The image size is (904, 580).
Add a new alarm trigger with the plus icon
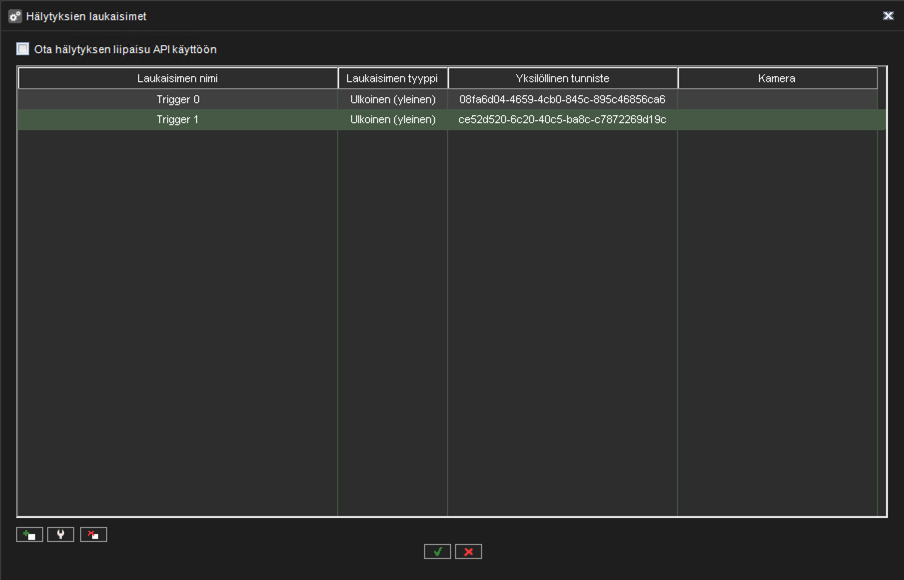coord(29,534)
